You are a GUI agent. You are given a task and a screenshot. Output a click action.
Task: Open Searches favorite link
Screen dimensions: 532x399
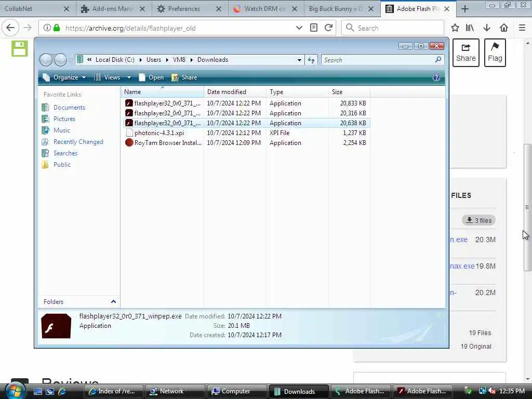65,153
